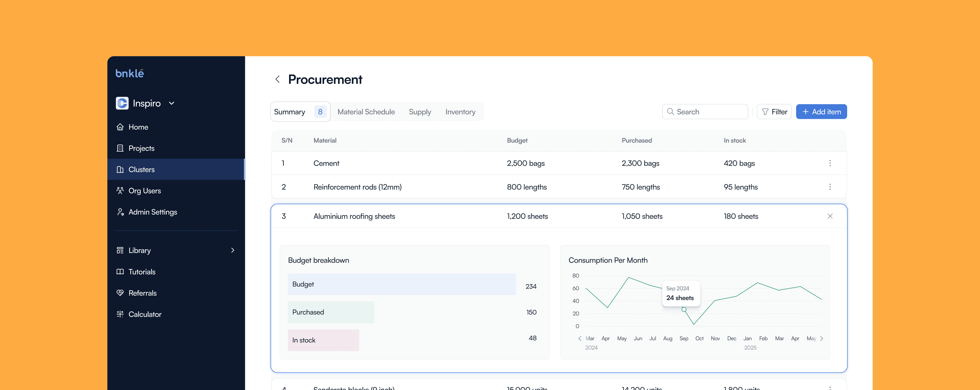Click the Oct label on chart axis
Image resolution: width=980 pixels, height=390 pixels.
(699, 338)
